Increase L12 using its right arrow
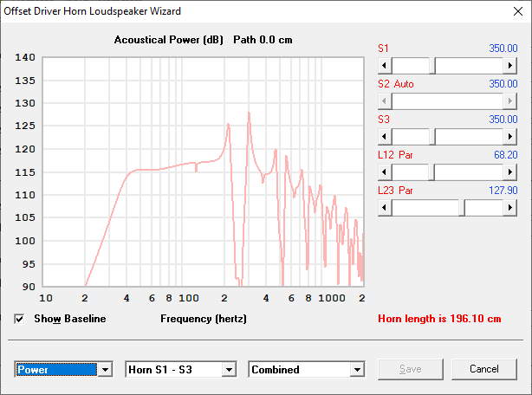The height and width of the screenshot is (395, 532). coord(510,172)
